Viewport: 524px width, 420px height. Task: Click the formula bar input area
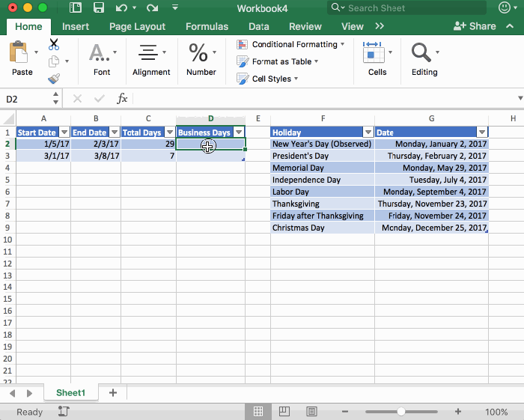pyautogui.click(x=324, y=99)
